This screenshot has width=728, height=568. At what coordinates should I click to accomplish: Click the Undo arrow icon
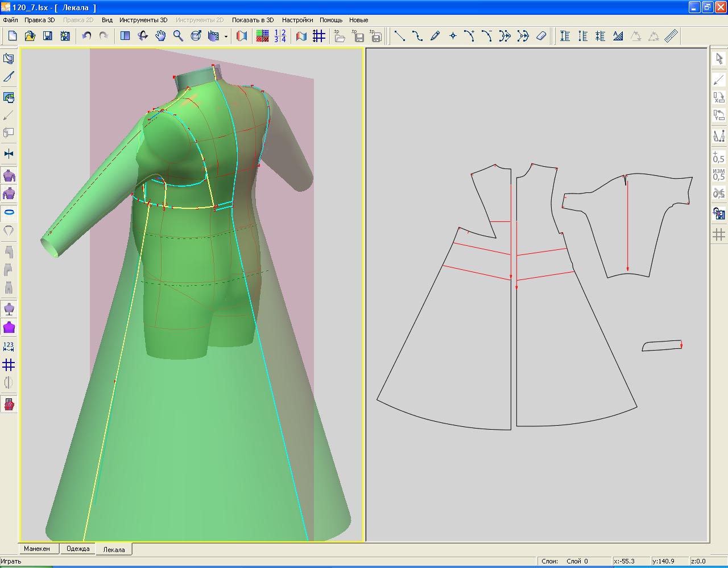pos(86,36)
